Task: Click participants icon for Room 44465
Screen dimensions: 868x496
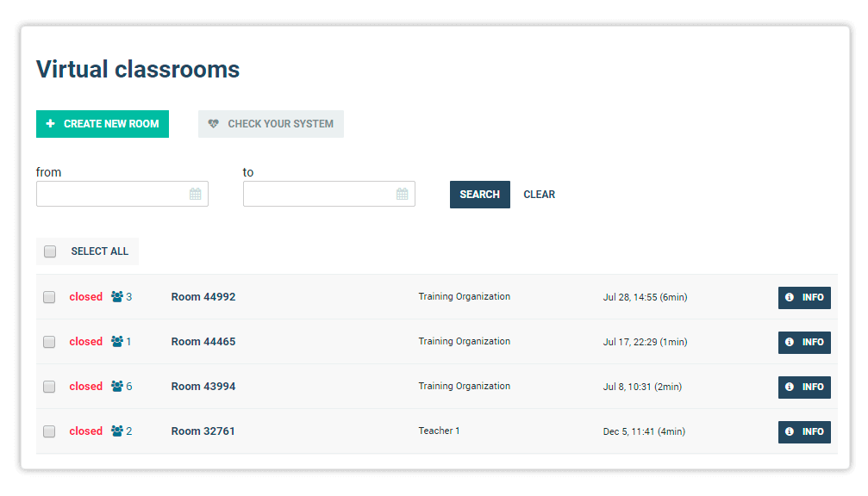Action: pos(117,342)
